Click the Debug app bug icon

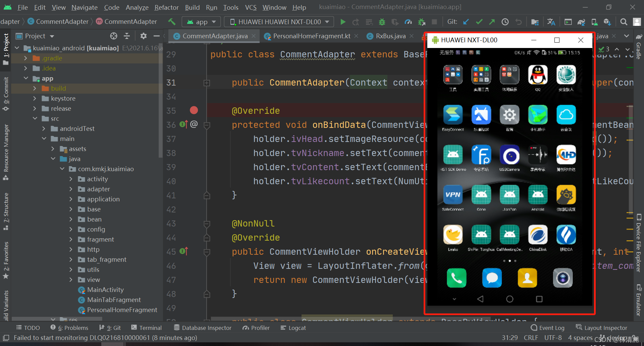coord(382,22)
